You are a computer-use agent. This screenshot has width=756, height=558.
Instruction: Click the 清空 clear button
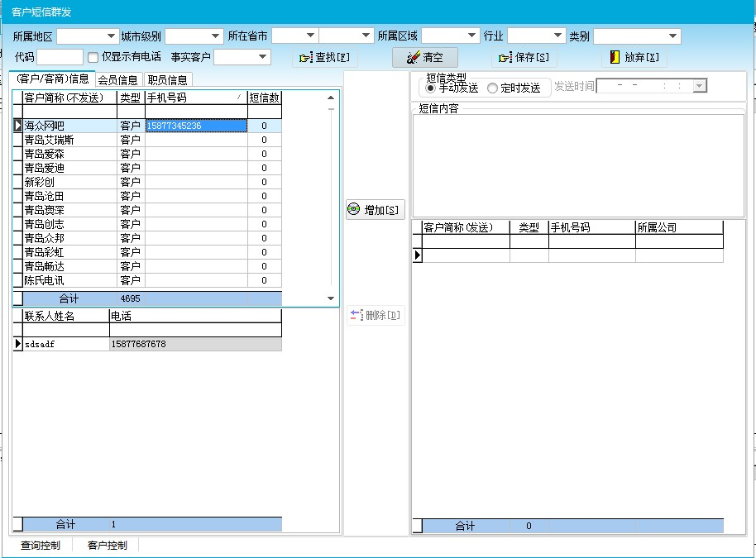tap(425, 57)
